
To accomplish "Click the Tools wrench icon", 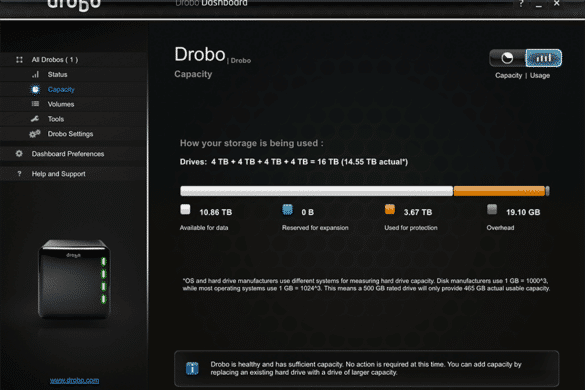I will 35,119.
